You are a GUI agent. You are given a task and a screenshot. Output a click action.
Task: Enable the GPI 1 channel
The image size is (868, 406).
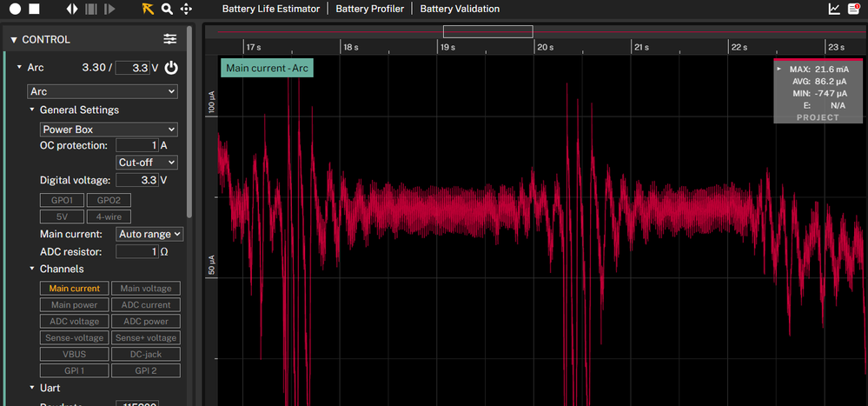pyautogui.click(x=74, y=370)
